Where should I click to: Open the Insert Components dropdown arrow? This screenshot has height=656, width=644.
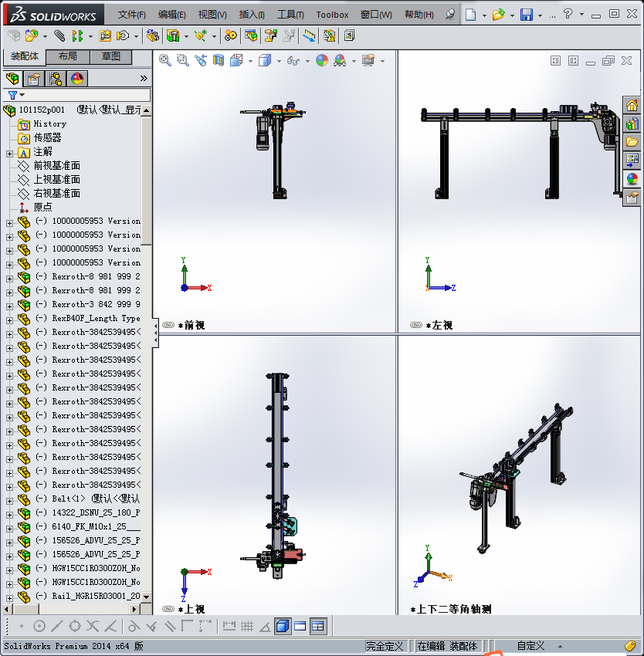click(45, 36)
